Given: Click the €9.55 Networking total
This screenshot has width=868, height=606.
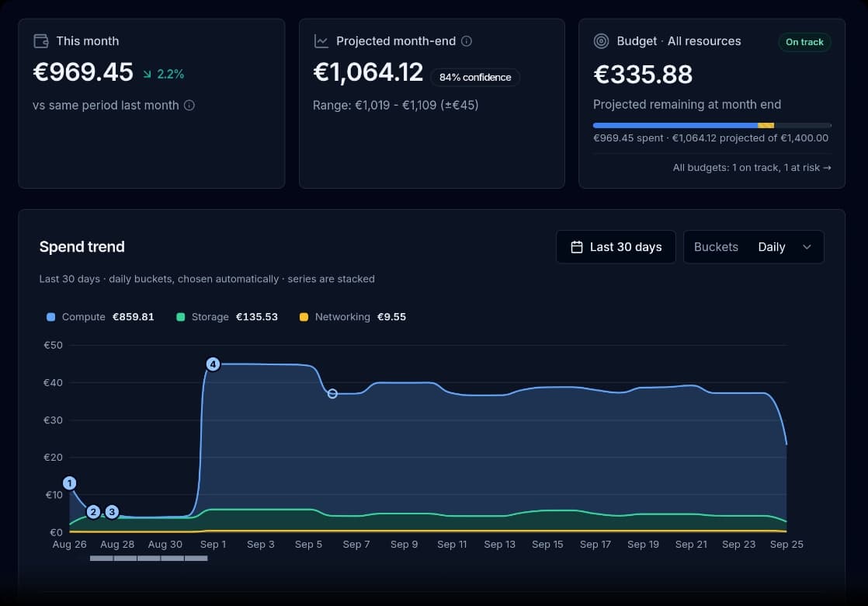Looking at the screenshot, I should pos(391,317).
